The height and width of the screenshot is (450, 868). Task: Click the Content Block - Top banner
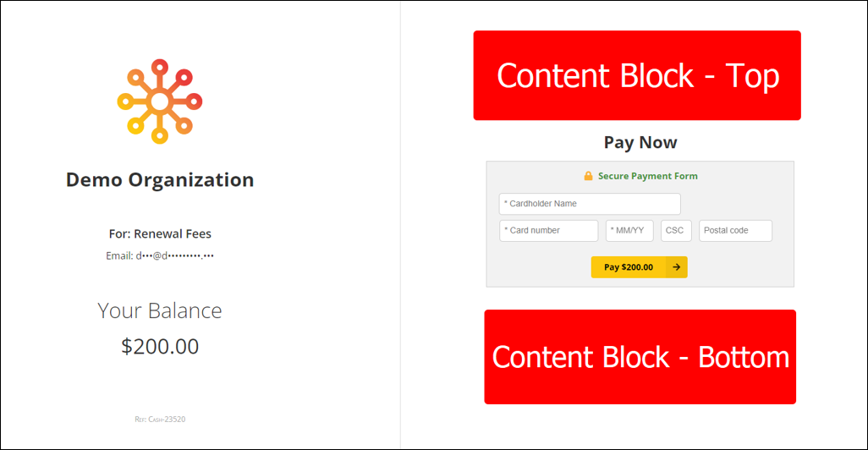(x=637, y=76)
